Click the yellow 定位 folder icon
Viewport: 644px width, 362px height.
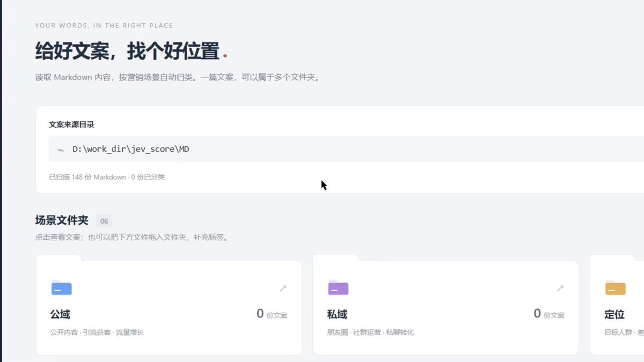(615, 287)
